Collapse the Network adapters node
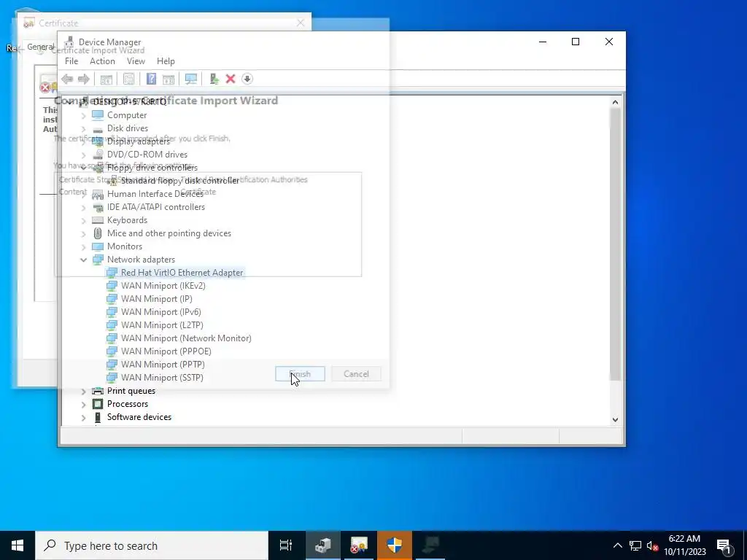This screenshot has height=560, width=747. click(83, 260)
